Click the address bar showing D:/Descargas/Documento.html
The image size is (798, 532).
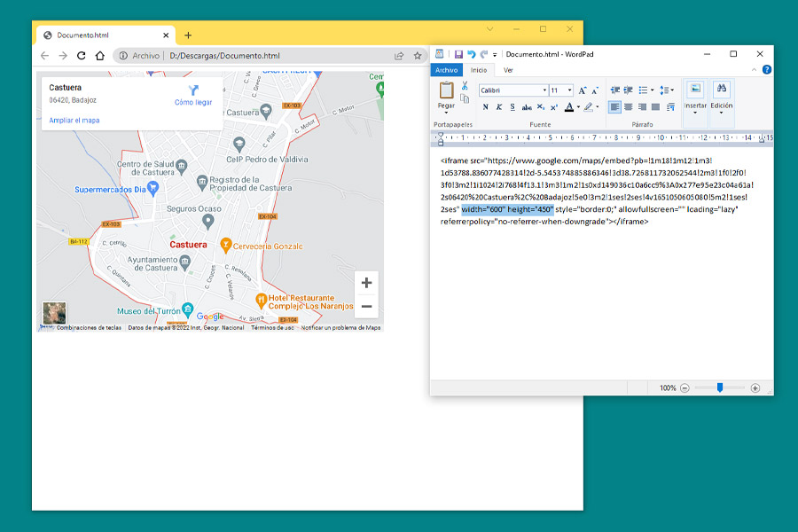(x=224, y=56)
